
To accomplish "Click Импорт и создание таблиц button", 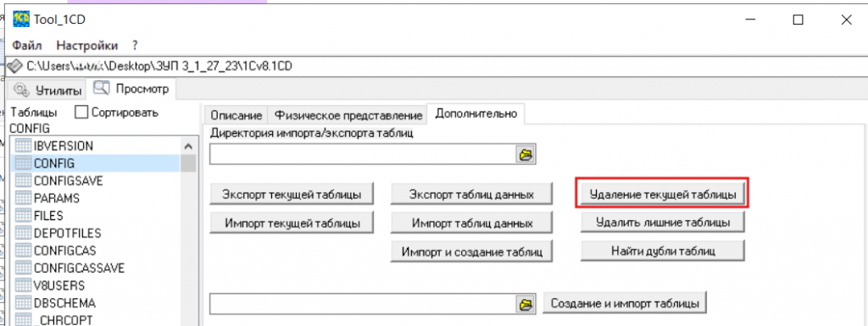I will coord(471,251).
